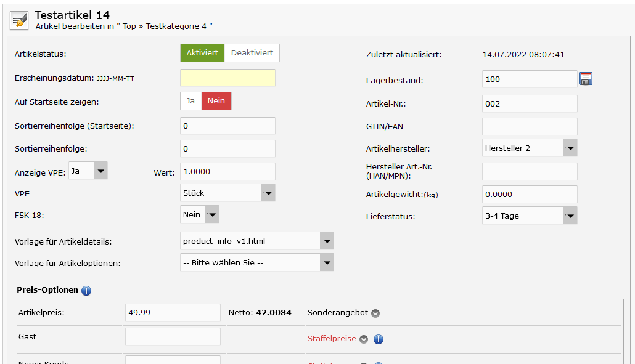635x364 pixels.
Task: Open the FSK 18 dropdown
Action: click(x=200, y=214)
